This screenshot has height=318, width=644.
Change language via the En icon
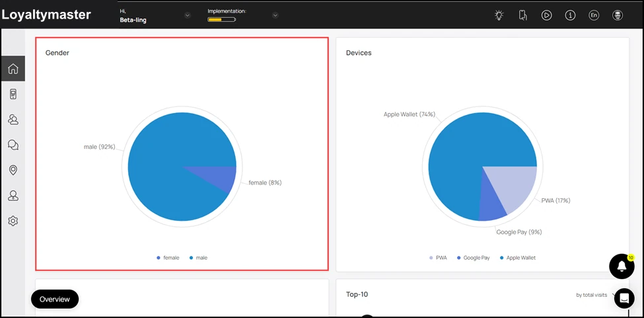pos(594,16)
